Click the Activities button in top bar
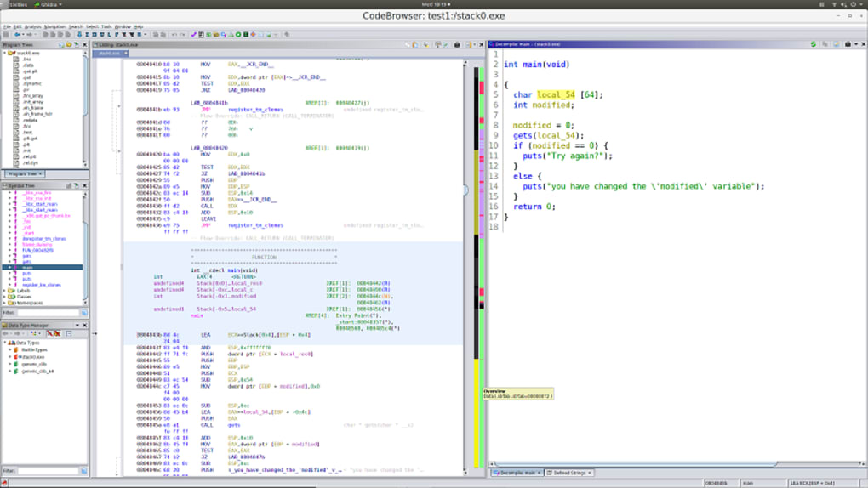 17,4
